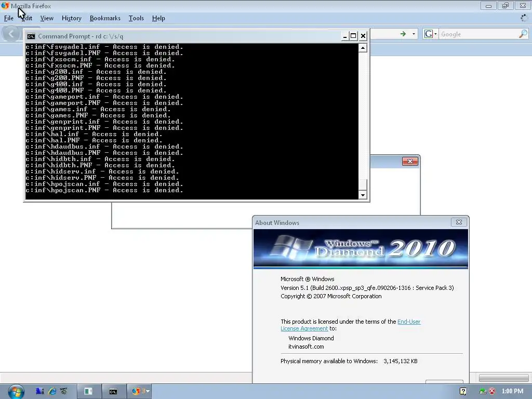Close the About Windows dialog
The image size is (532, 399).
click(459, 222)
